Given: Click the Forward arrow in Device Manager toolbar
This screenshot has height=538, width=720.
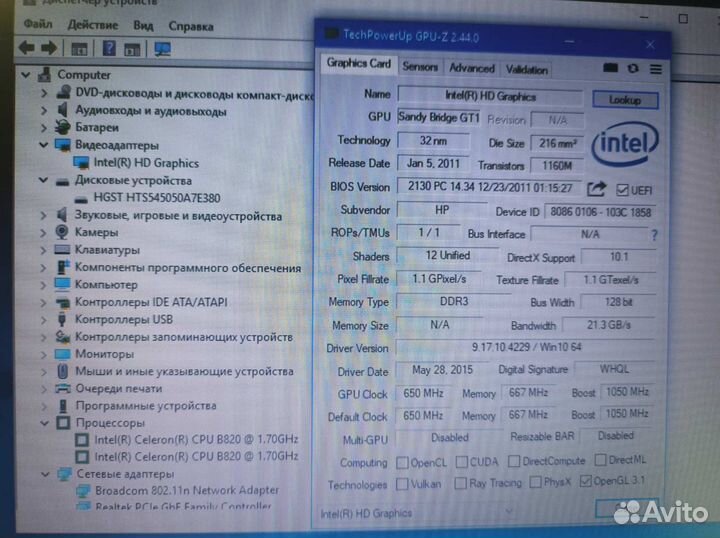Looking at the screenshot, I should pos(49,47).
